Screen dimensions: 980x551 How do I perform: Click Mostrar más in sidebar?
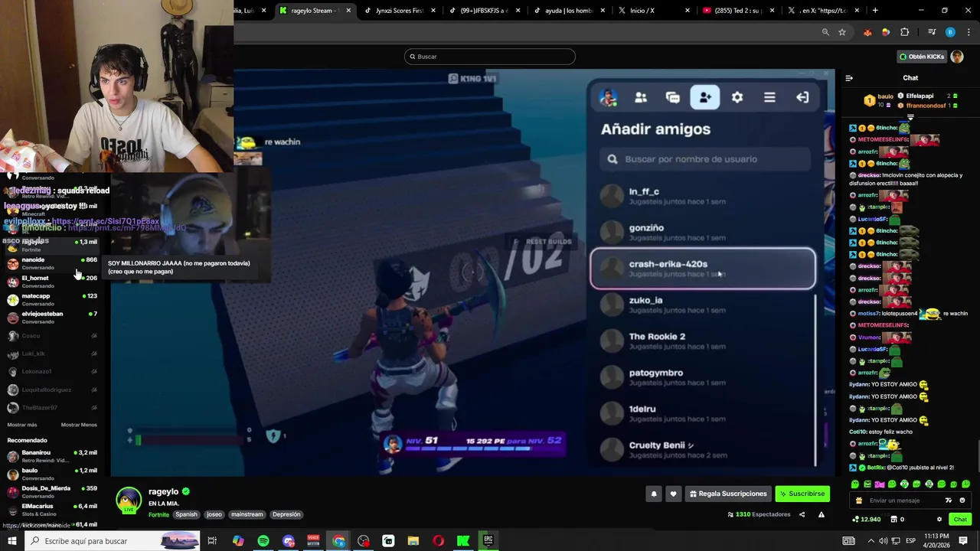[x=22, y=425]
